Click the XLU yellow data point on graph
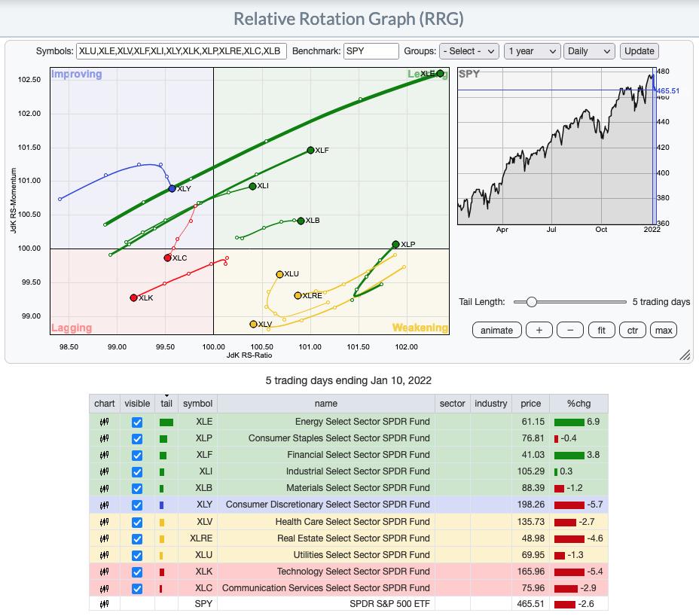The width and height of the screenshot is (699, 616). [279, 274]
